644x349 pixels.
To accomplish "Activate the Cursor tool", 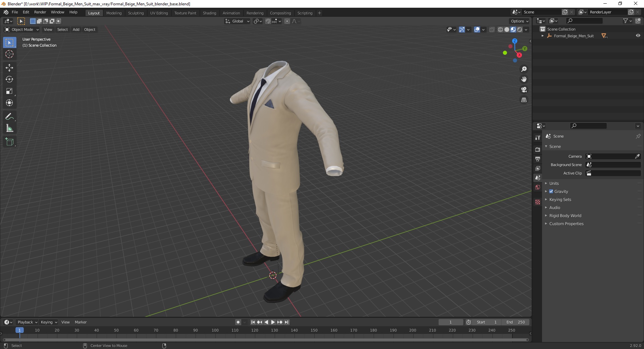I will click(9, 54).
